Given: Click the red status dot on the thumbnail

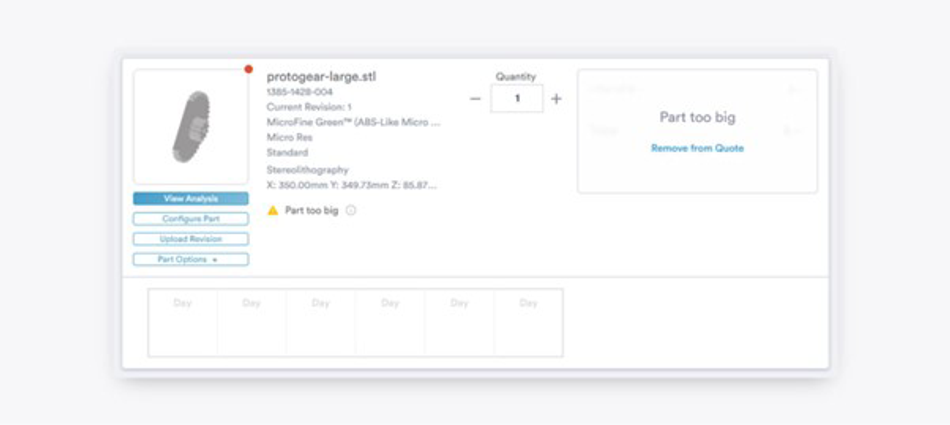Looking at the screenshot, I should [248, 69].
